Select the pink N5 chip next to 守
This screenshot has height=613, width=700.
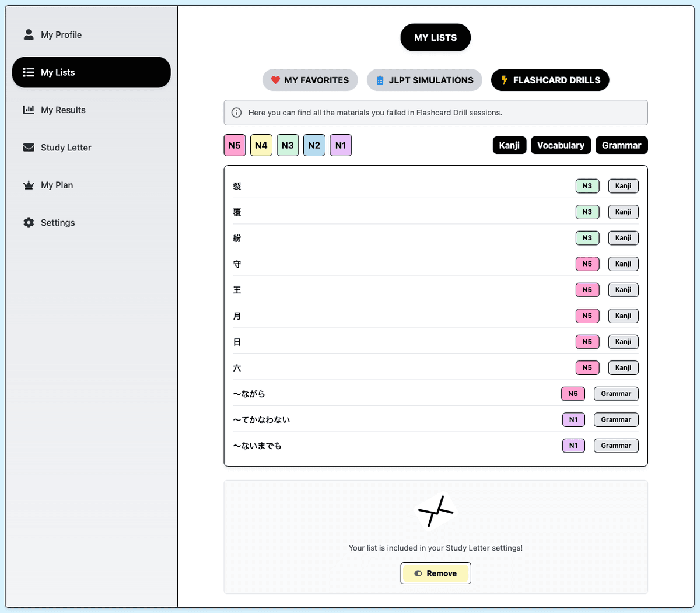point(587,264)
